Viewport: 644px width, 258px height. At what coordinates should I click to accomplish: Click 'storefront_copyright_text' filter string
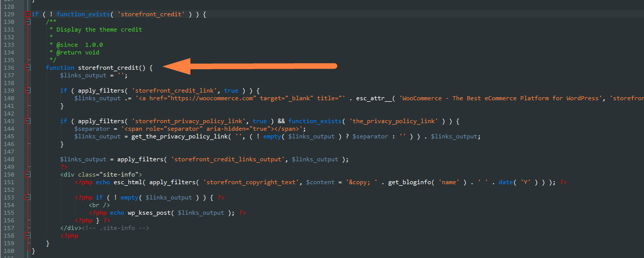tap(251, 182)
